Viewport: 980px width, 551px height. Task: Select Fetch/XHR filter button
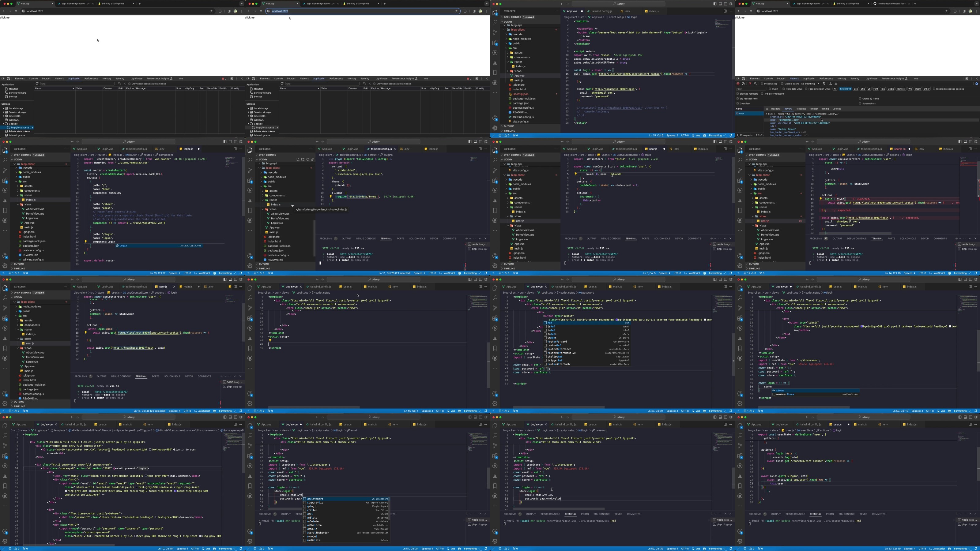tap(845, 89)
